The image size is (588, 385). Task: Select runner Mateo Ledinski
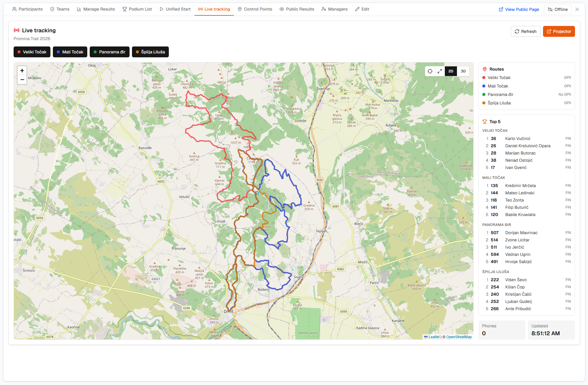[x=527, y=193]
